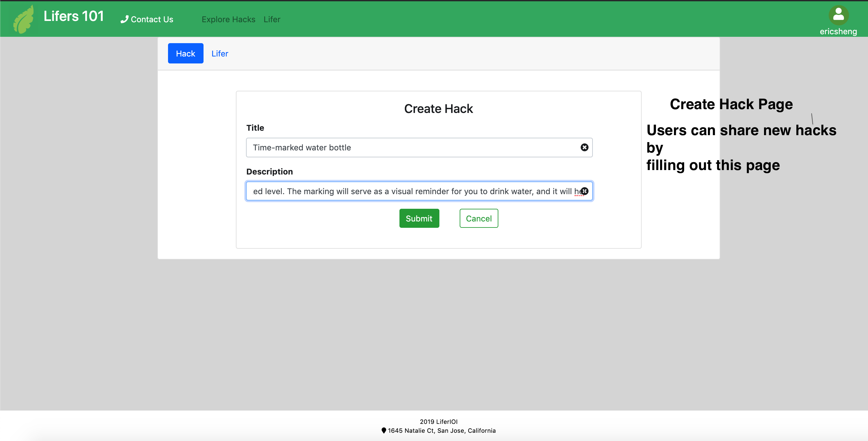The image size is (868, 441).
Task: Open the Contact Us link
Action: (x=152, y=20)
